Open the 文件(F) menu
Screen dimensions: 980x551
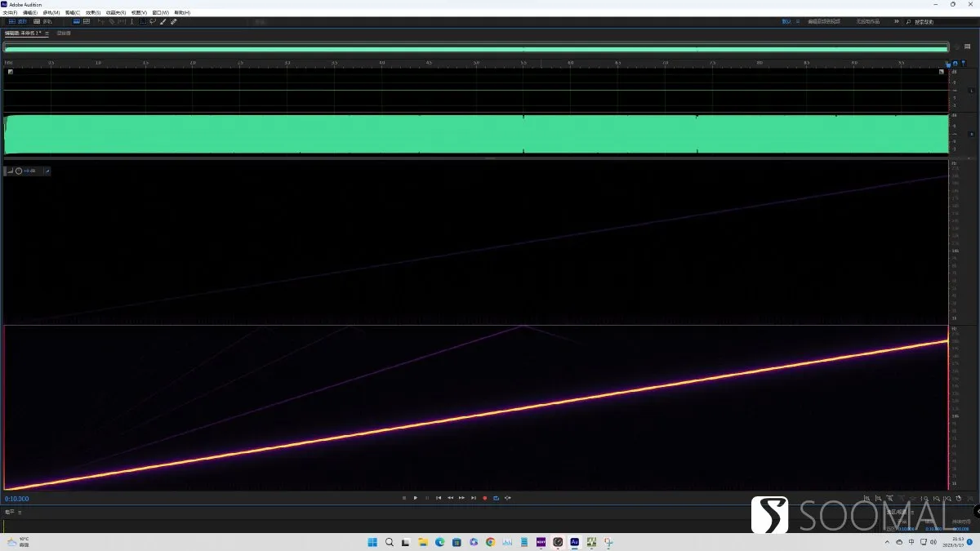click(x=10, y=13)
